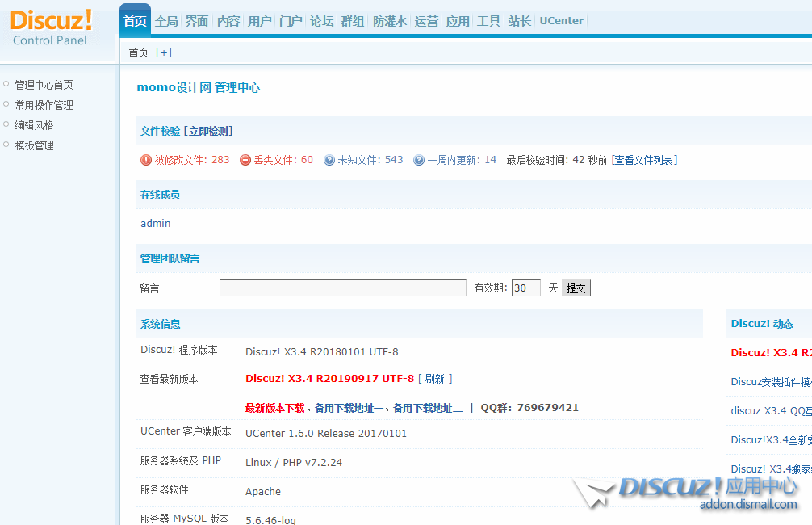This screenshot has width=812, height=525.
Task: Click the 备用下载地址一 link
Action: (x=349, y=409)
